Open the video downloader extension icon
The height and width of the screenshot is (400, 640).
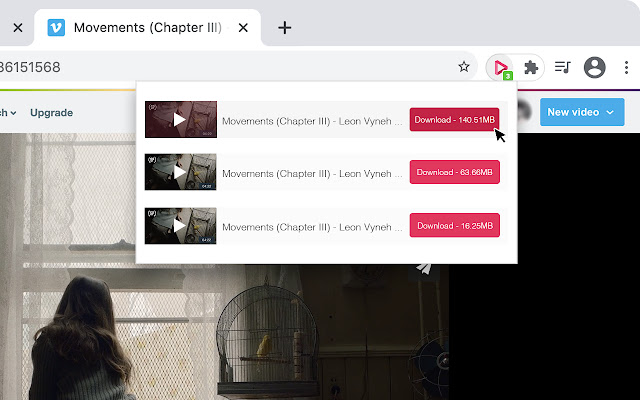tap(501, 67)
